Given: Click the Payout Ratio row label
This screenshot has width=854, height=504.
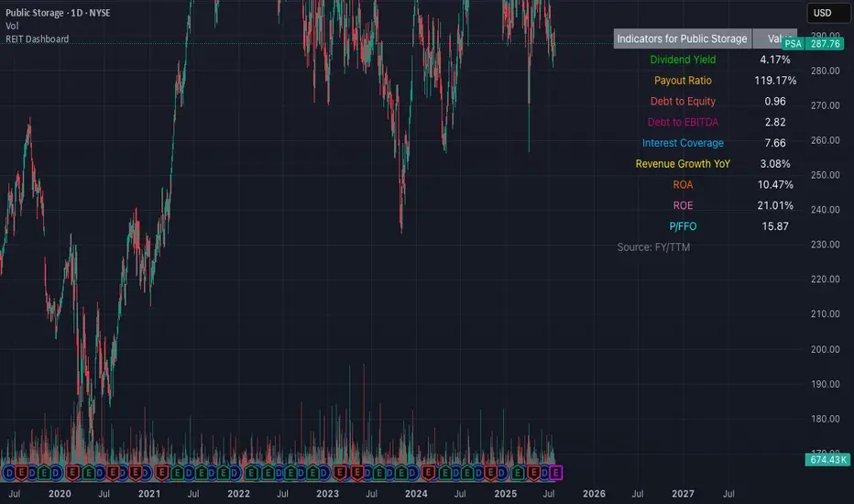Looking at the screenshot, I should [683, 80].
